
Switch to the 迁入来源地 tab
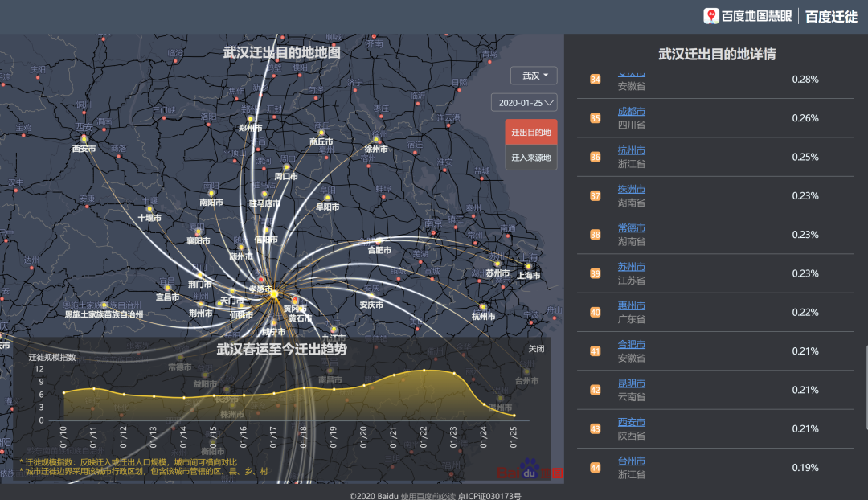tap(531, 158)
